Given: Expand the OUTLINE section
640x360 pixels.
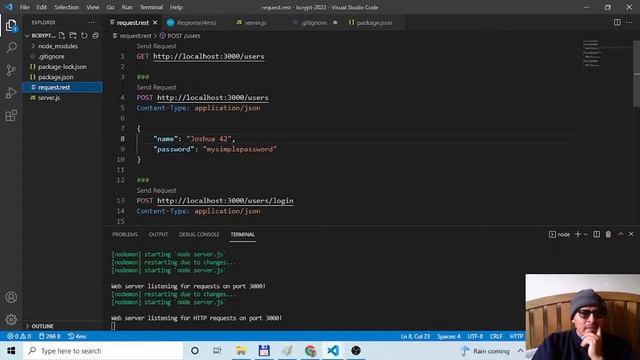Looking at the screenshot, I should (x=42, y=326).
